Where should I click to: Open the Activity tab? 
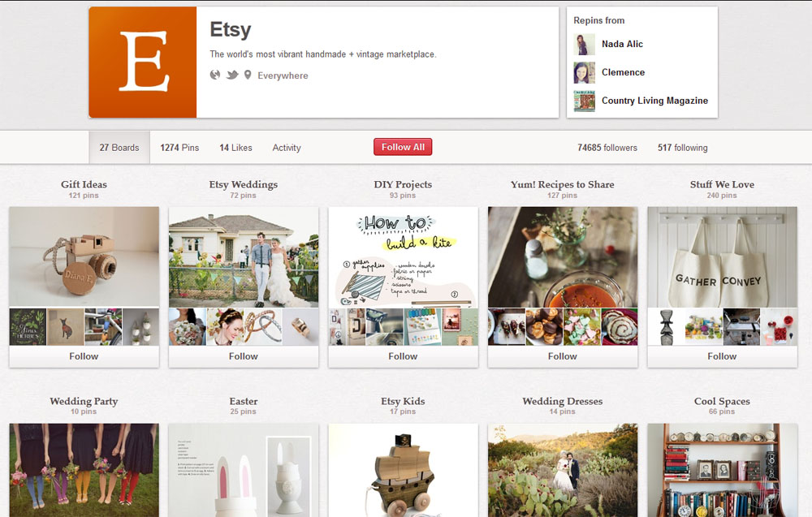287,148
